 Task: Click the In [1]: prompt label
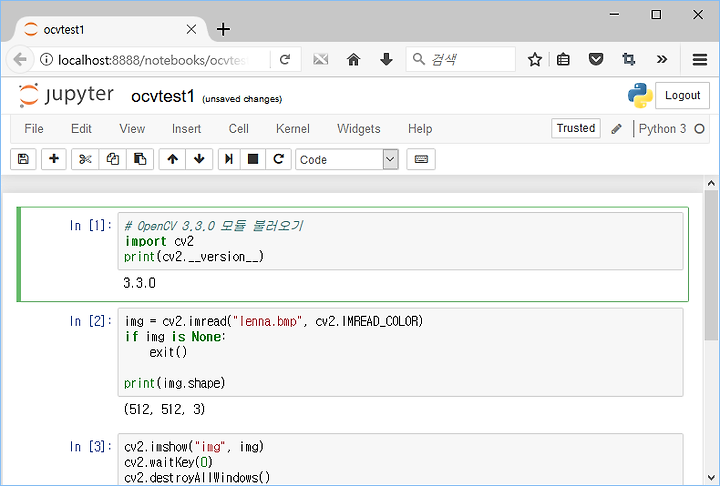[90, 226]
